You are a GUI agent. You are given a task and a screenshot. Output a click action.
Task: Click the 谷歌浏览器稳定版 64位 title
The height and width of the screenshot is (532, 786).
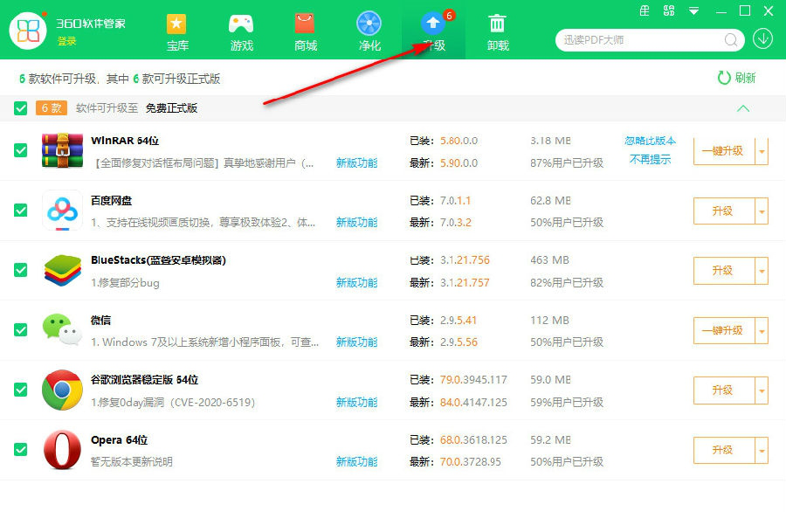coord(144,380)
